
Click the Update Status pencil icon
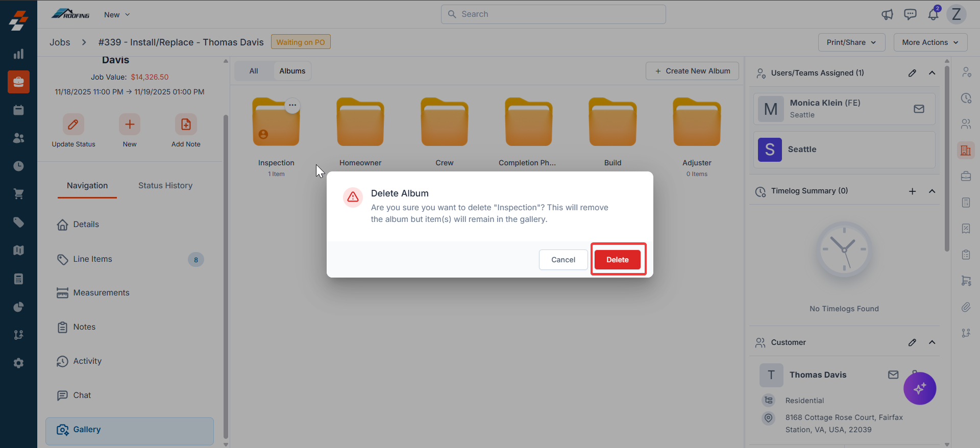click(73, 124)
